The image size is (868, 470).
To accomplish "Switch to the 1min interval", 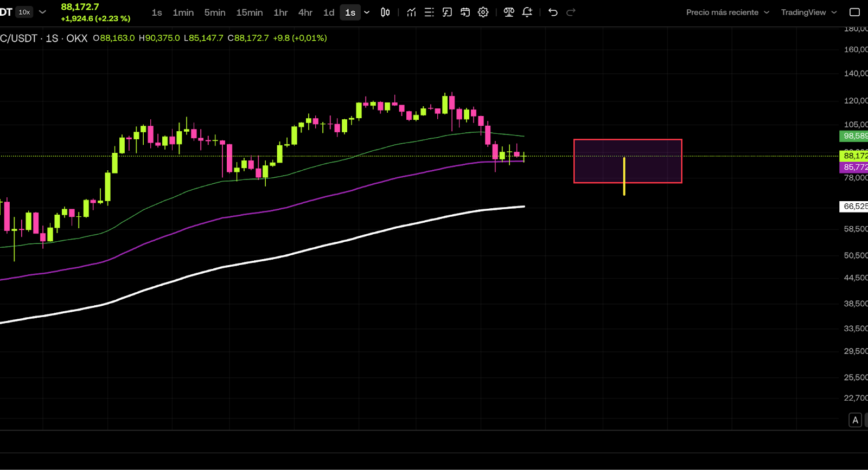I will (183, 12).
